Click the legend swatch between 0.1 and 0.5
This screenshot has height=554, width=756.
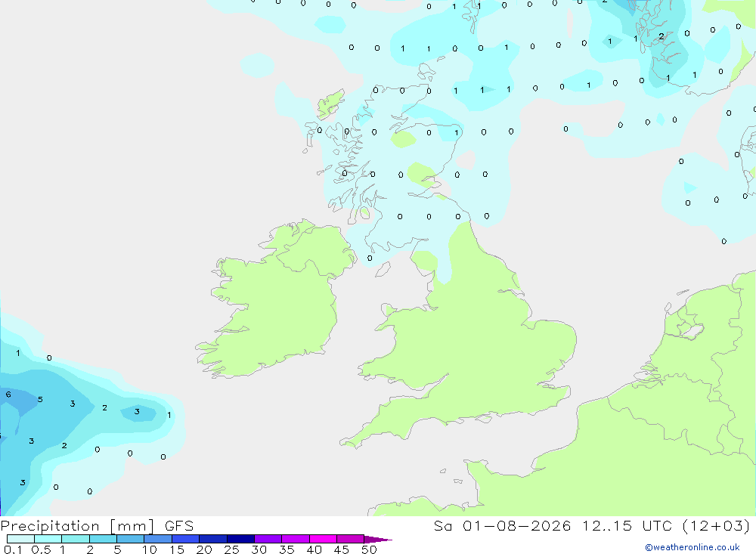click(x=20, y=539)
